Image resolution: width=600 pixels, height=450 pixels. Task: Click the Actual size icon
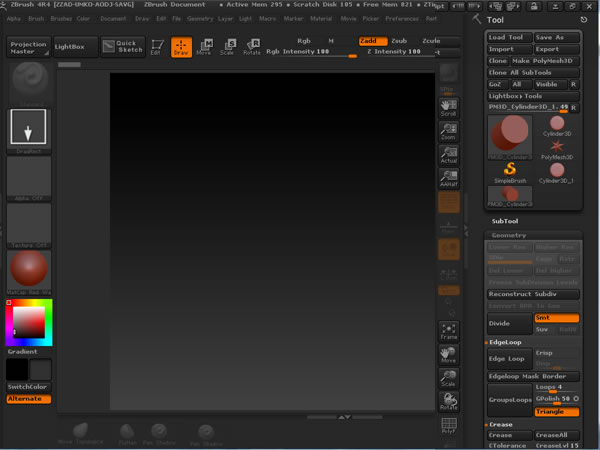pyautogui.click(x=448, y=155)
